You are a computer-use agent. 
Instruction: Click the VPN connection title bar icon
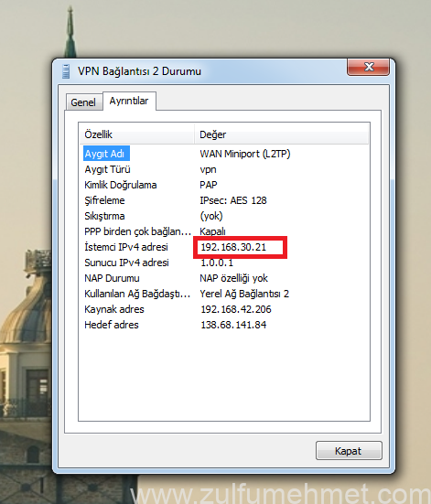(66, 71)
